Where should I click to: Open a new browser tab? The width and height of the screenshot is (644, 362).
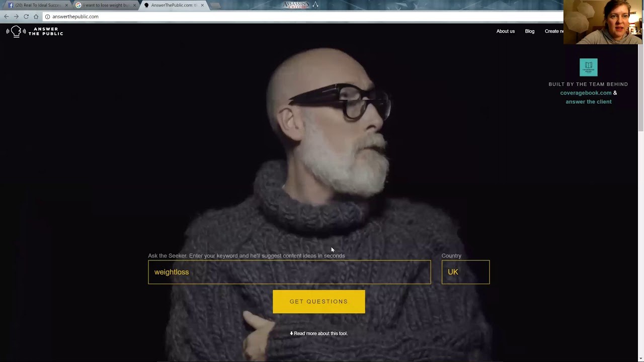215,6
